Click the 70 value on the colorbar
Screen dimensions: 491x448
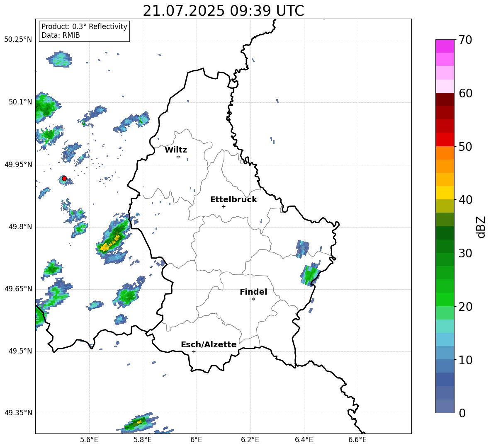(465, 40)
